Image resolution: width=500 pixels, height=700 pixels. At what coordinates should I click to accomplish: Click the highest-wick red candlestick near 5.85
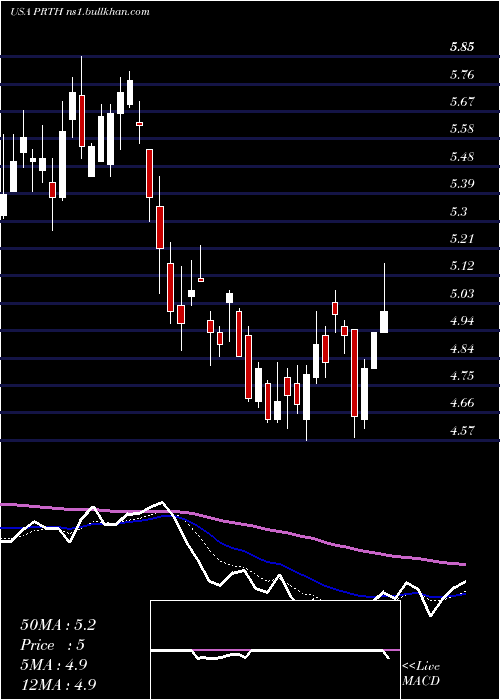[82, 121]
